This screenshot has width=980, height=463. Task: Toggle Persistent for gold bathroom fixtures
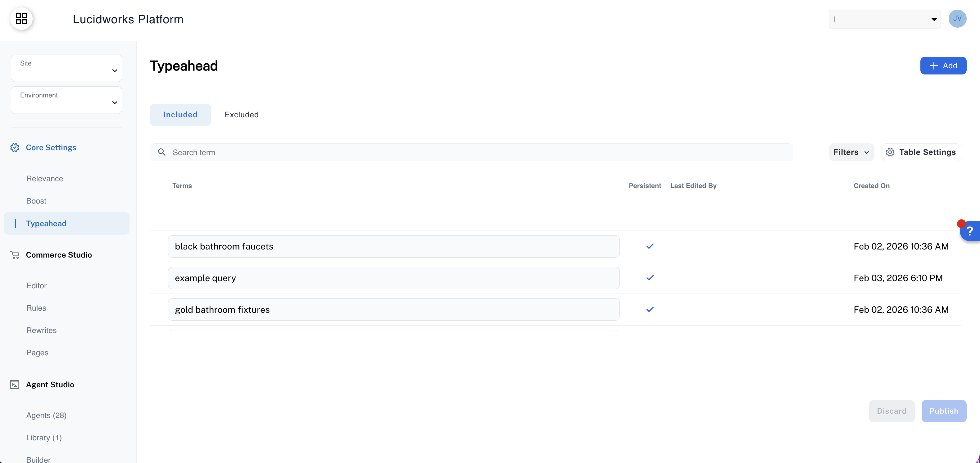click(x=650, y=309)
